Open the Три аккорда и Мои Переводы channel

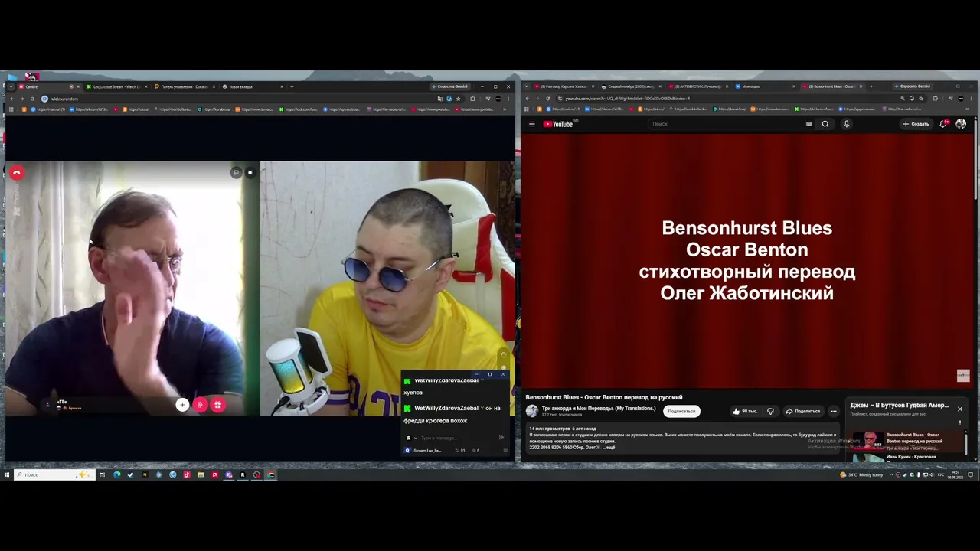coord(599,409)
